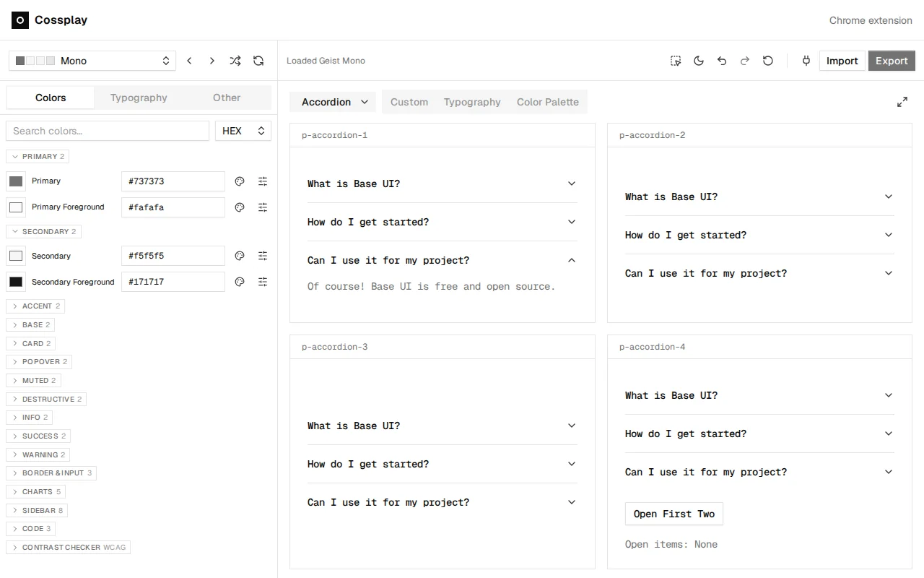
Task: Focus the Search colors input field
Action: (108, 131)
